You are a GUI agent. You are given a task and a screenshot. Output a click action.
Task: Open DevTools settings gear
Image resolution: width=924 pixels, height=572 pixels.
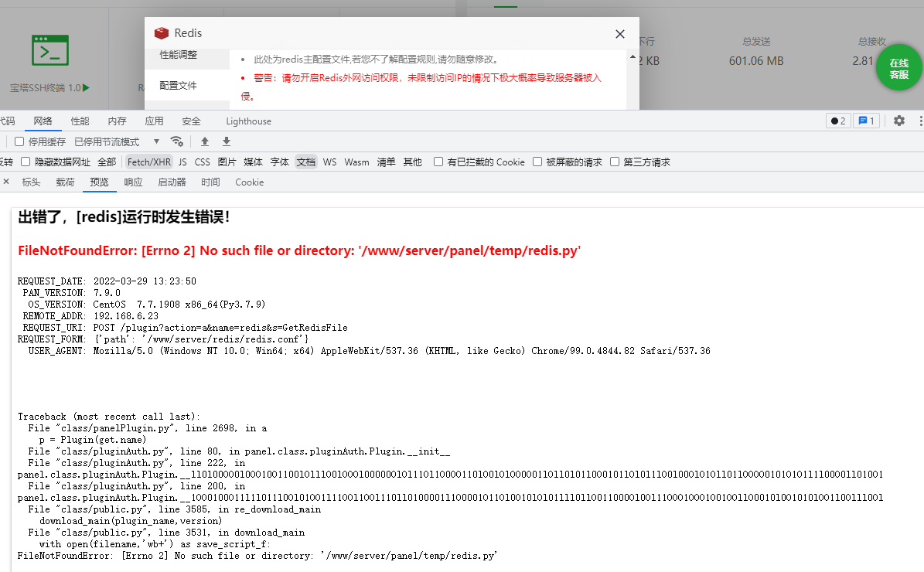(x=898, y=121)
